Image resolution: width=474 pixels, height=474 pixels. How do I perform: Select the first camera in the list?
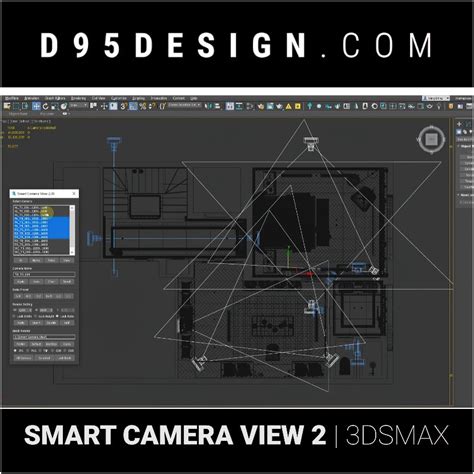click(x=42, y=208)
